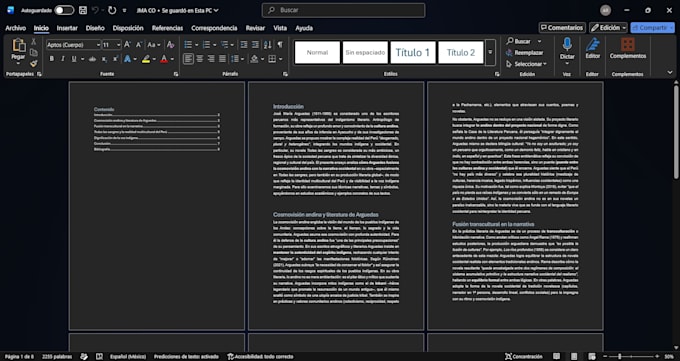
Task: Click the Redo icon in the title bar
Action: coord(112,10)
